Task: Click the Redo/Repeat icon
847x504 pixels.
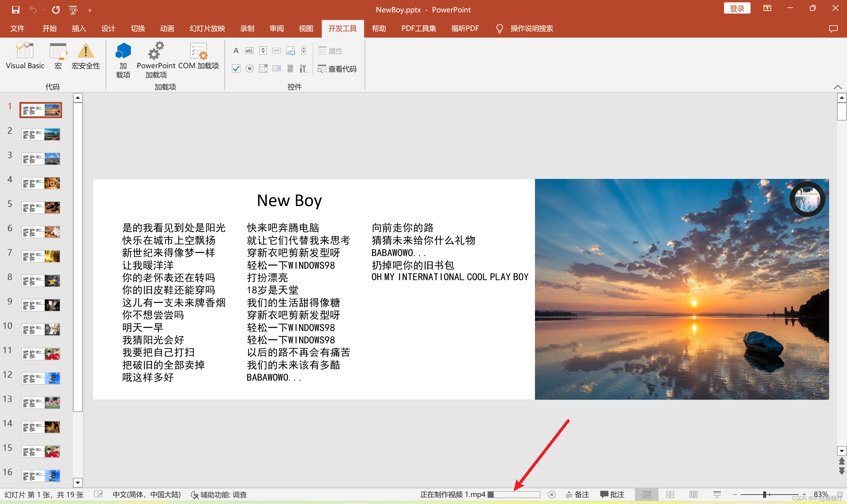Action: pyautogui.click(x=56, y=10)
